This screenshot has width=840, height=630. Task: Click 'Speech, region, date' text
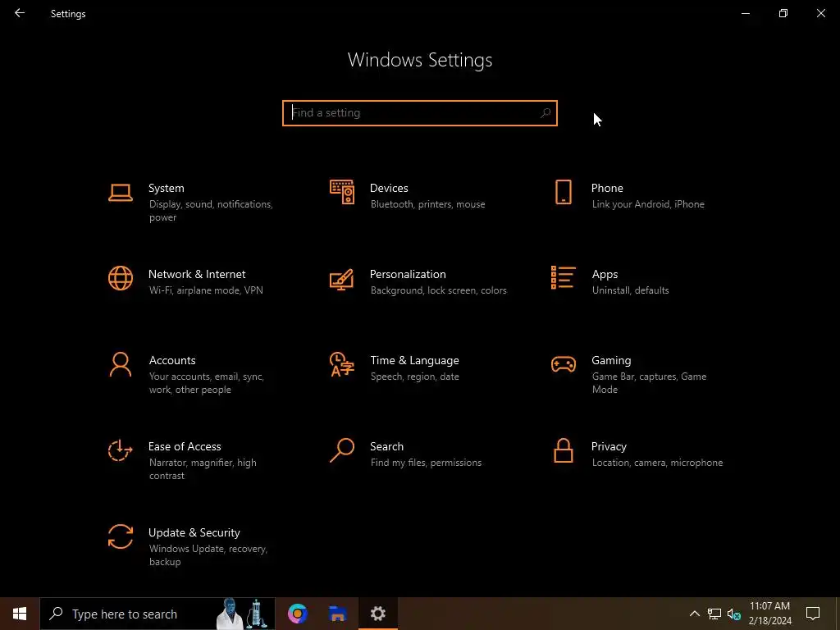click(x=414, y=377)
